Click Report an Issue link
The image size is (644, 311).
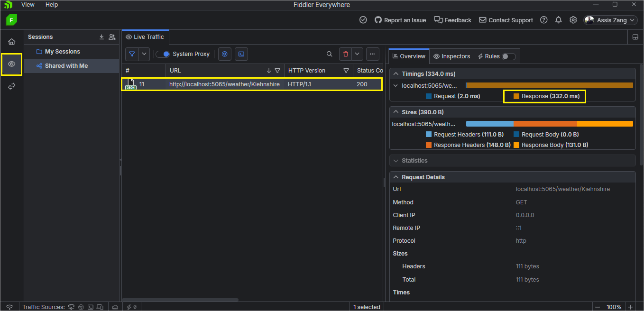coord(400,20)
